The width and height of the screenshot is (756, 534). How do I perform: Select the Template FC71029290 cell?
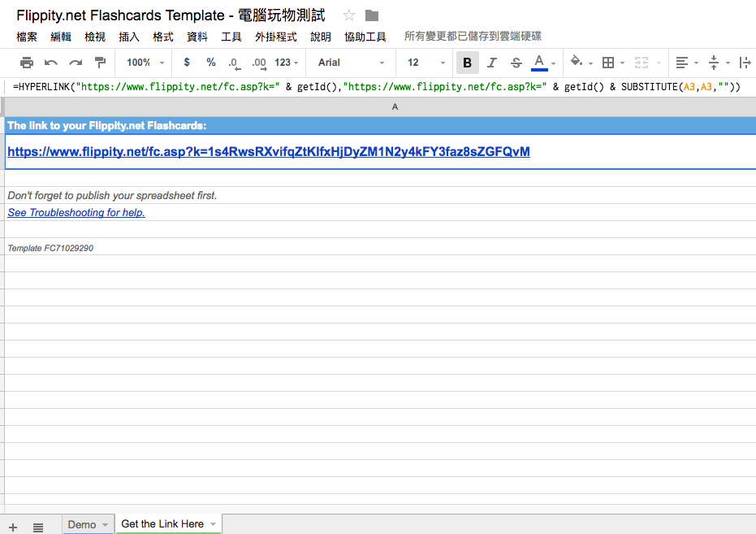tap(380, 246)
